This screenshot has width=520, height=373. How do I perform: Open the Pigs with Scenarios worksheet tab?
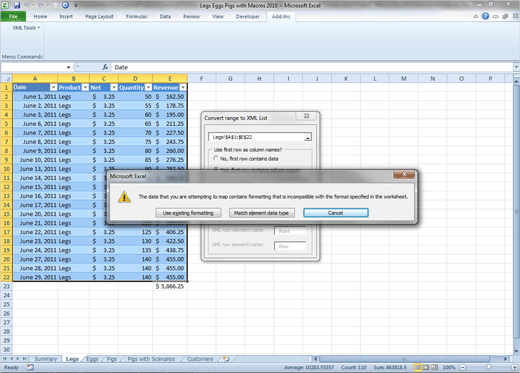151,359
